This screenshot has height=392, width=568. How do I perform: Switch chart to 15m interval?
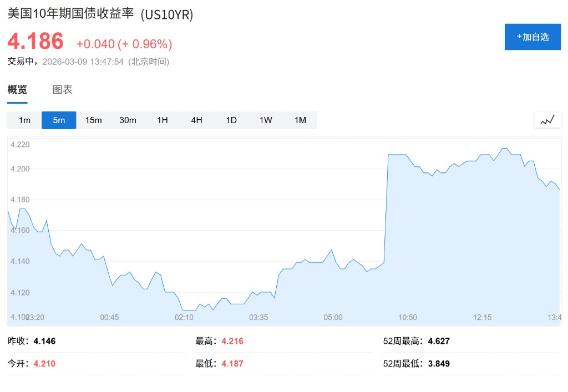pos(93,120)
